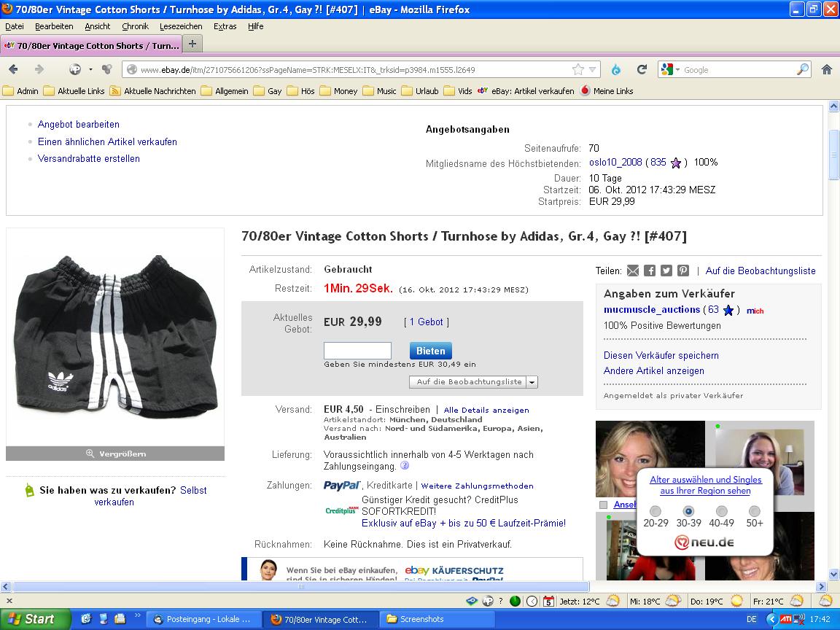Share the listing via Facebook icon
The height and width of the screenshot is (630, 840).
pos(650,271)
